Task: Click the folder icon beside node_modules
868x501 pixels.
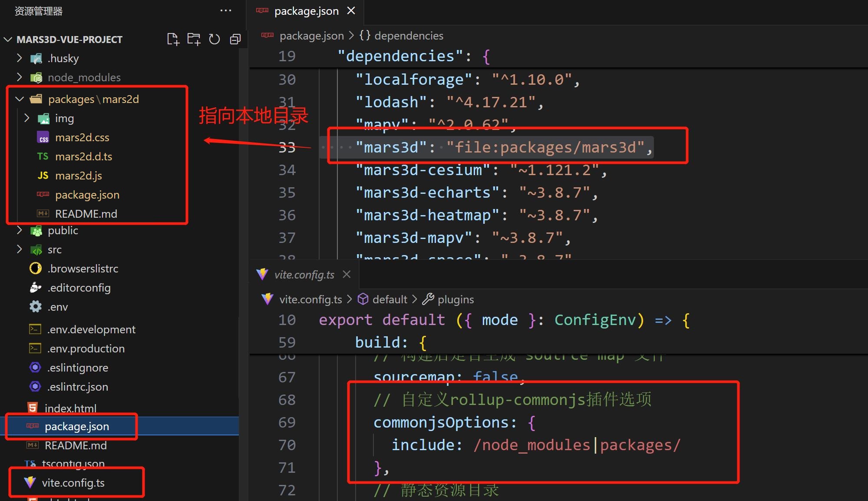Action: pyautogui.click(x=36, y=77)
